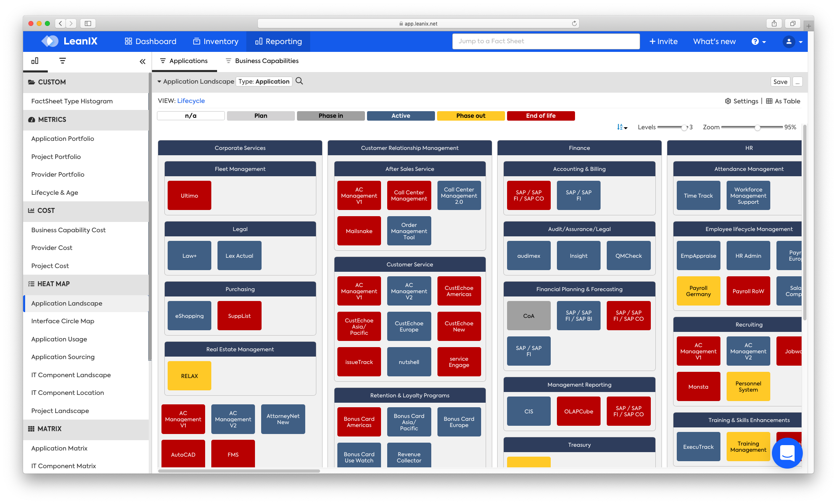Collapse the sidebar with double chevron icon
837x504 pixels.
pos(143,61)
